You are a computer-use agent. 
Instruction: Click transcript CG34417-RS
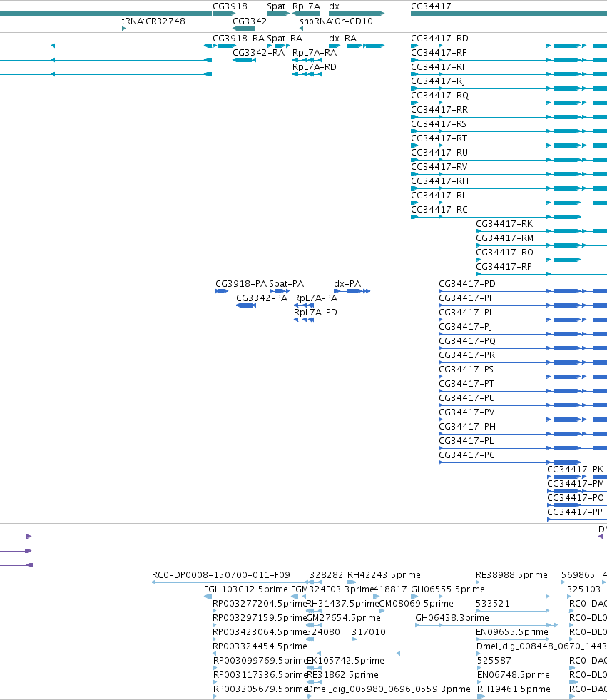pyautogui.click(x=438, y=124)
